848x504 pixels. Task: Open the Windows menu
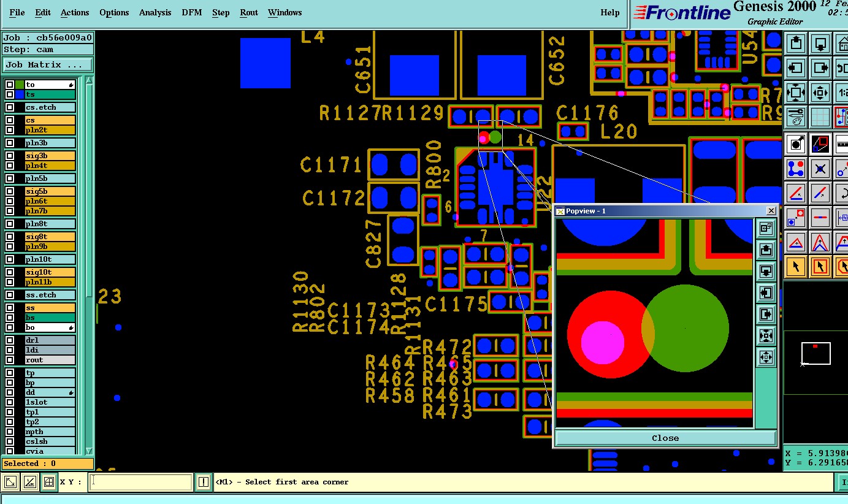point(285,12)
